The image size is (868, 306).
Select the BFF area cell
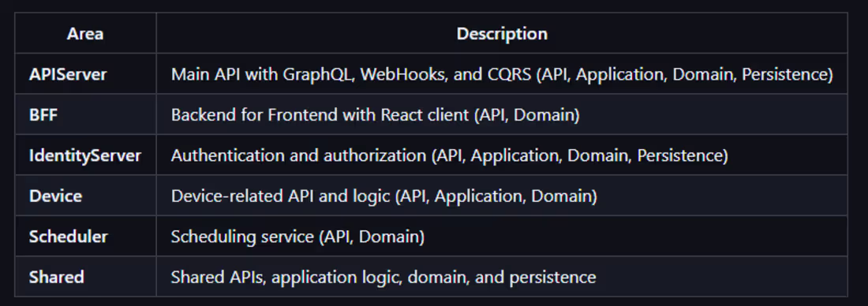click(x=85, y=114)
